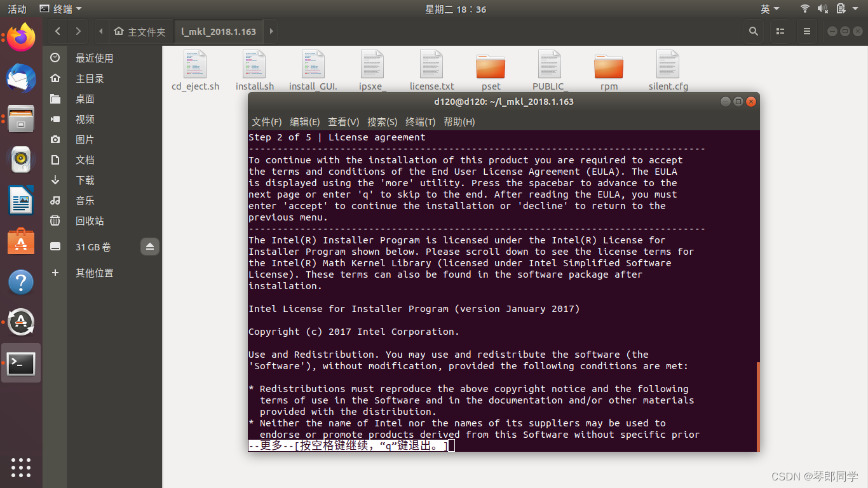Launch LibreOffice Writer from the dock

tap(21, 201)
